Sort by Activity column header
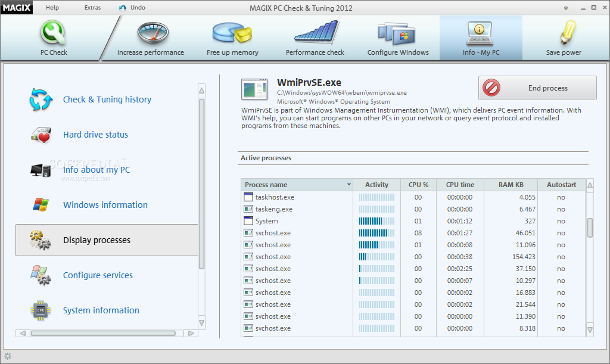 click(x=376, y=185)
